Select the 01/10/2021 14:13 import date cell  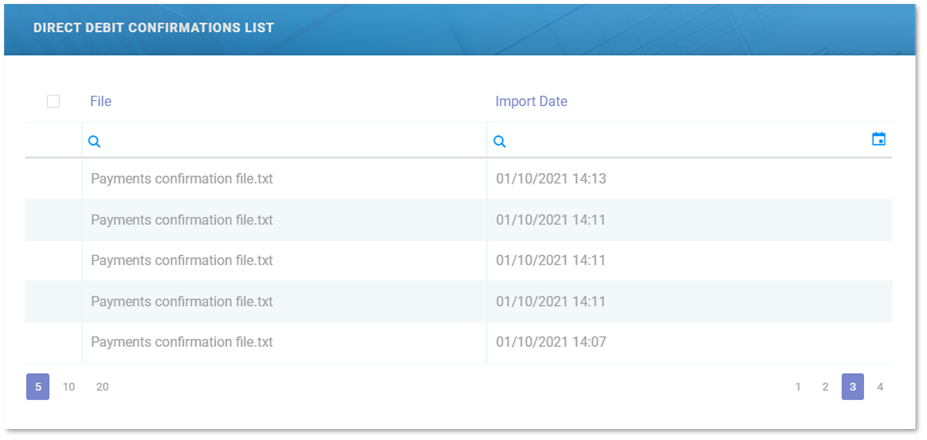(x=551, y=179)
